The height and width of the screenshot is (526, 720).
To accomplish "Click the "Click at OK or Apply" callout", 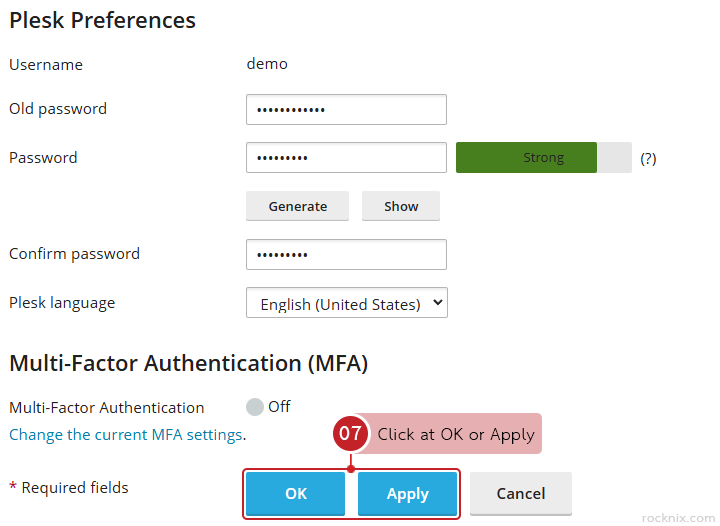I will 455,434.
